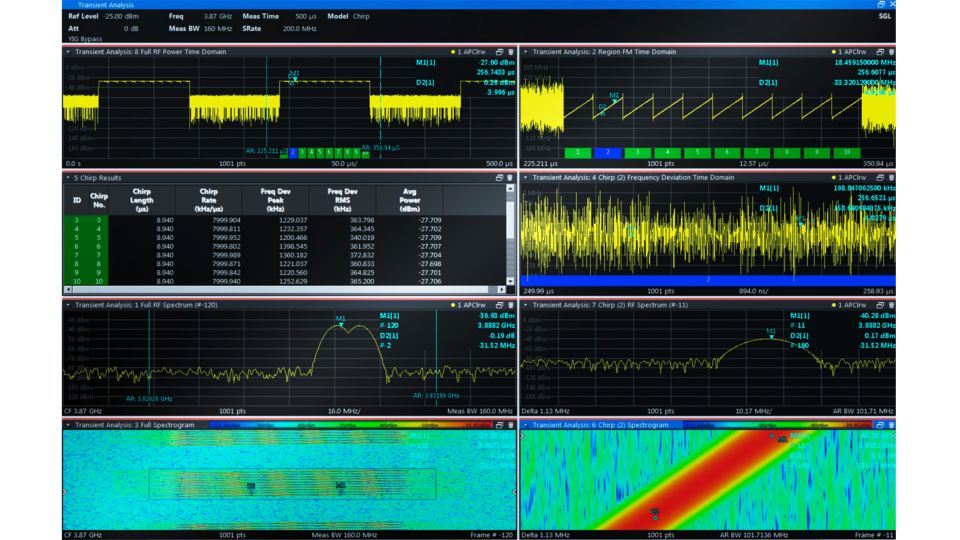Viewport: 960px width, 540px height.
Task: Click Freq Dev Peak value 1398.545
Action: pyautogui.click(x=293, y=246)
